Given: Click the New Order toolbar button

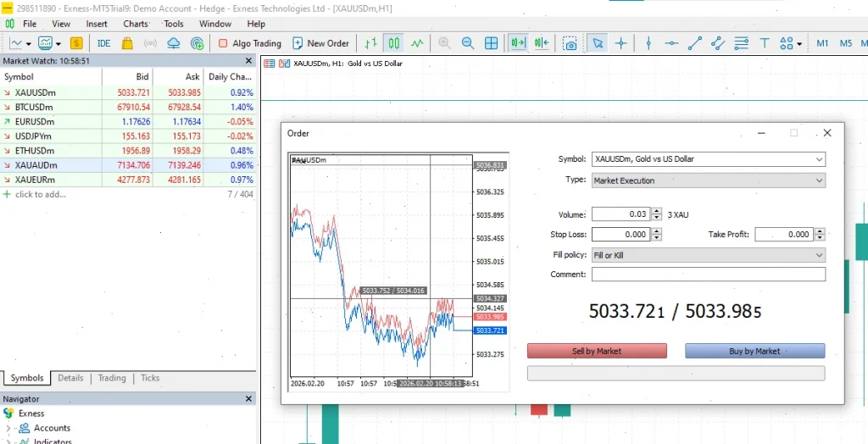Looking at the screenshot, I should click(x=321, y=43).
